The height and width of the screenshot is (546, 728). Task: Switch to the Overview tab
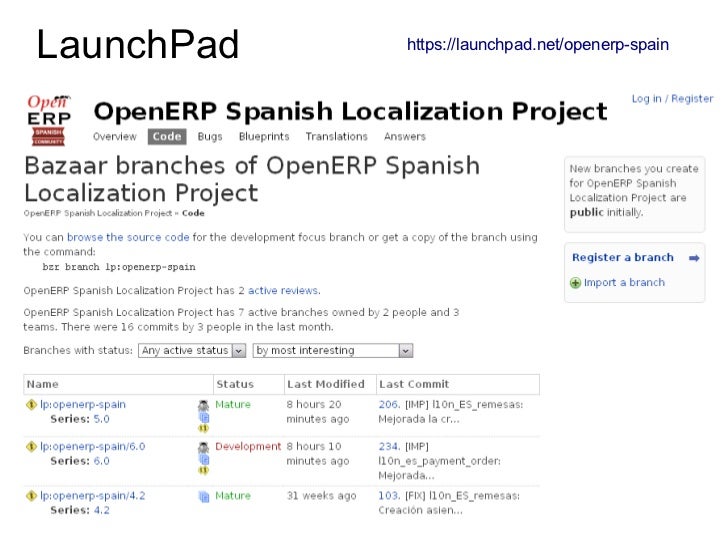click(x=115, y=136)
